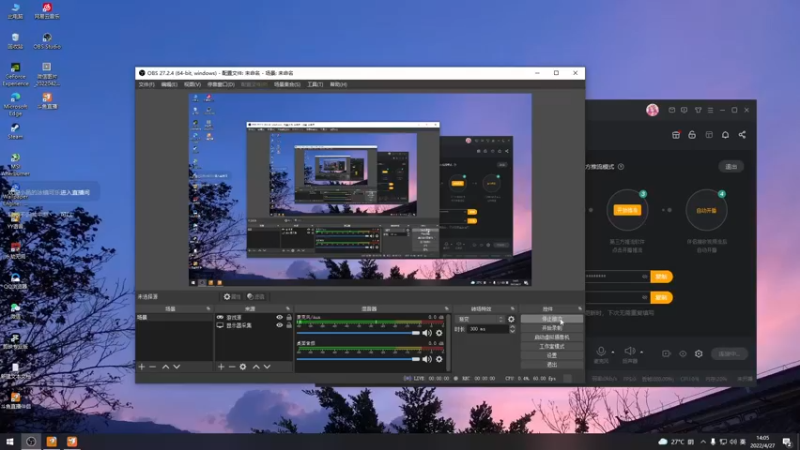Pop out the 转场特效 dock panel

tap(513, 309)
